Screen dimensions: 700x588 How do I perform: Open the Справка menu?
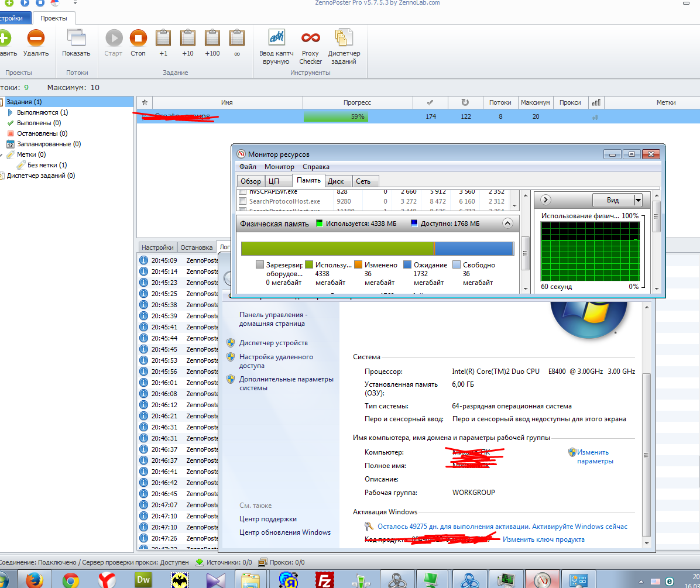coord(316,167)
